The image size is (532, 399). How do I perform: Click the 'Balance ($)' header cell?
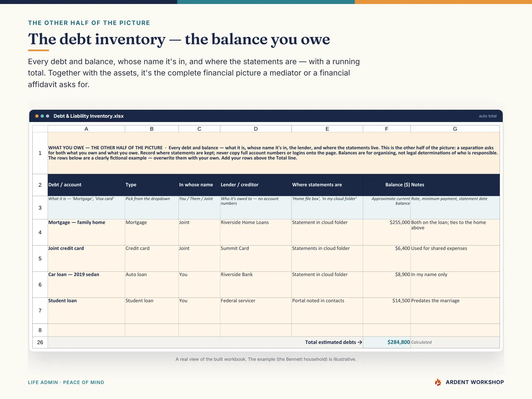point(387,185)
